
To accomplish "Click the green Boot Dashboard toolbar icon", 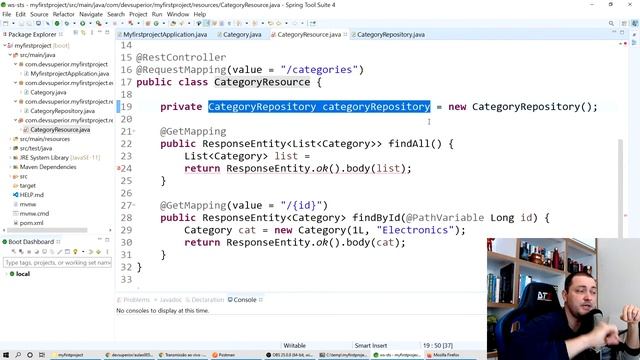I will point(57,24).
